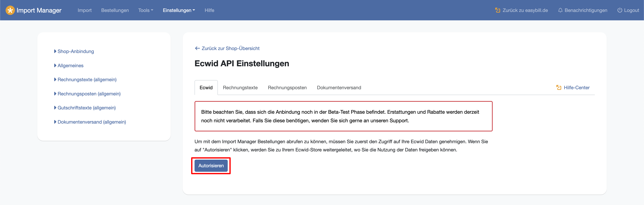The width and height of the screenshot is (644, 205).
Task: Click the power icon next to Logout
Action: point(620,10)
